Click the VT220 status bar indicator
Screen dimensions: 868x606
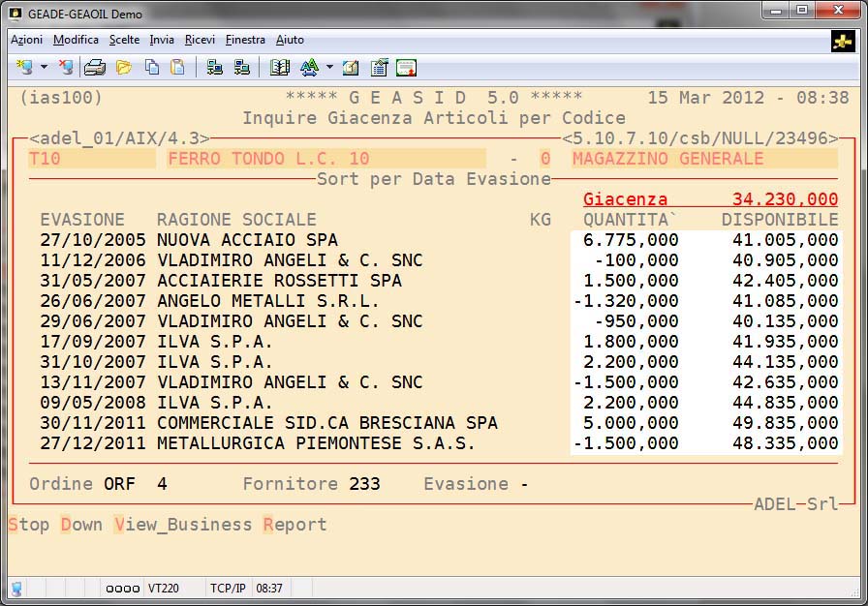tap(161, 588)
